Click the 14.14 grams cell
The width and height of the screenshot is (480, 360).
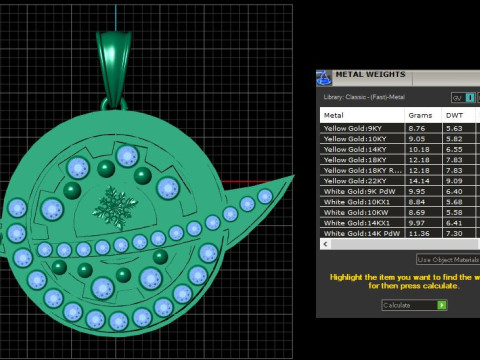423,181
